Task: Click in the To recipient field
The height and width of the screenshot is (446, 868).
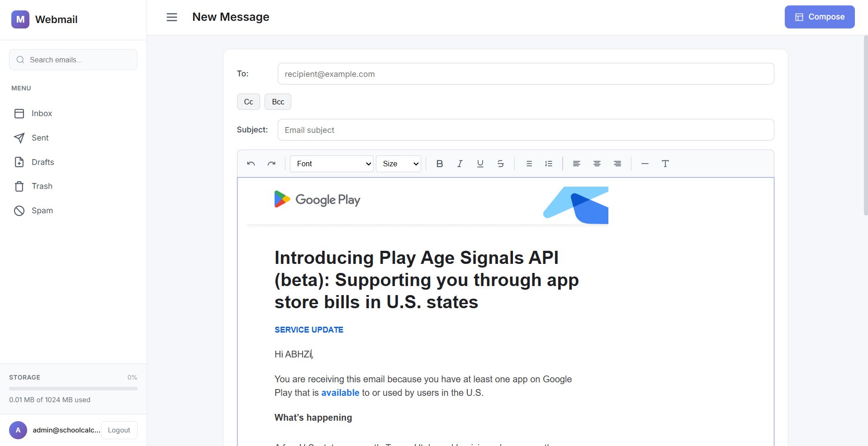Action: click(526, 74)
